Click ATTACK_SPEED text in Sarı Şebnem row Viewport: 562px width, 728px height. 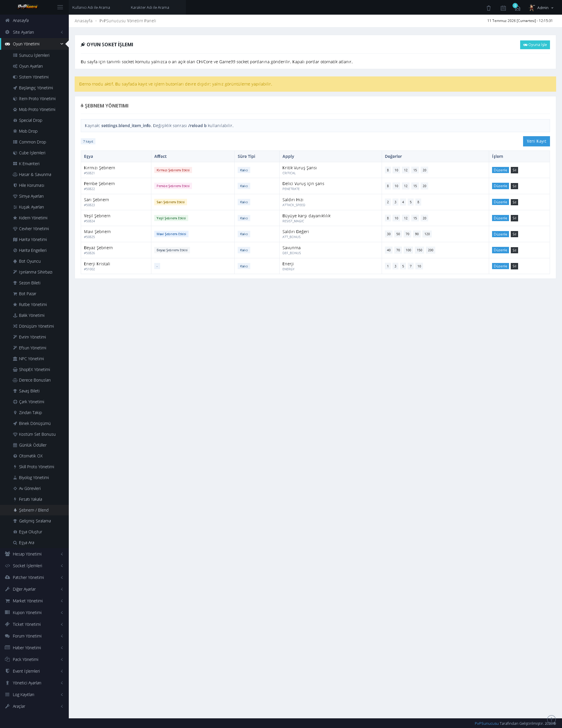tap(294, 205)
